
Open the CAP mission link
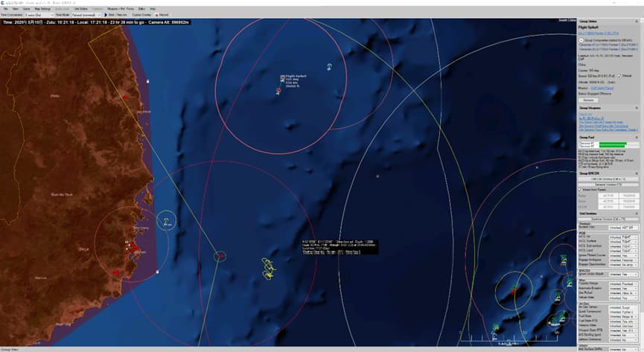602,88
